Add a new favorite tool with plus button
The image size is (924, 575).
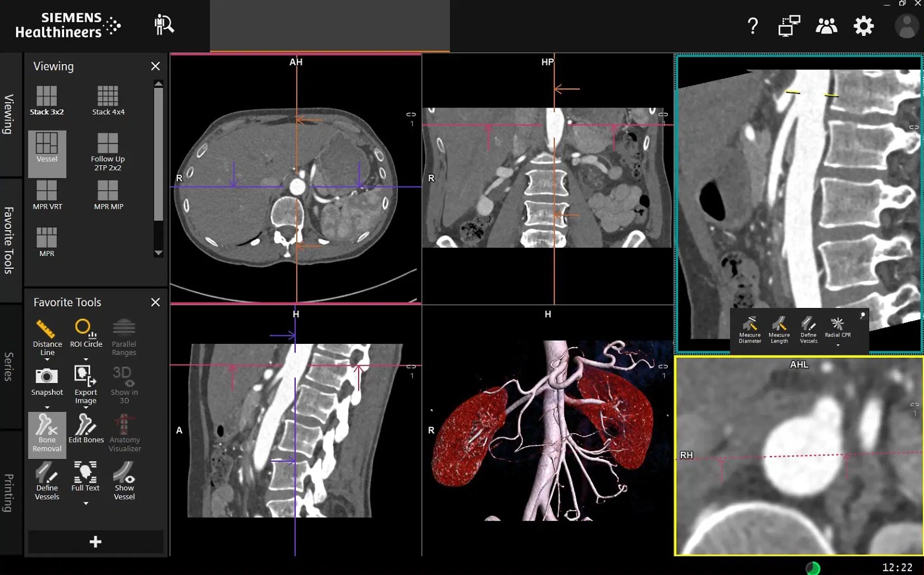96,541
